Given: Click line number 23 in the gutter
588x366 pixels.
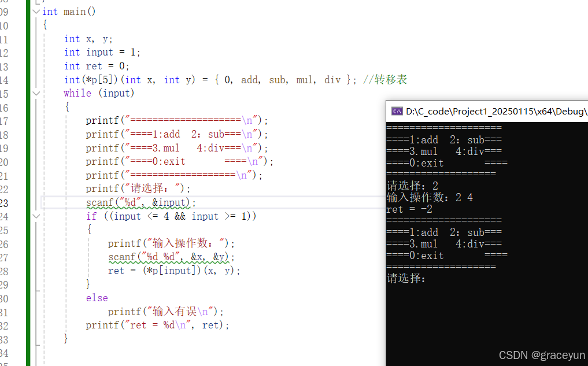Looking at the screenshot, I should pos(3,204).
